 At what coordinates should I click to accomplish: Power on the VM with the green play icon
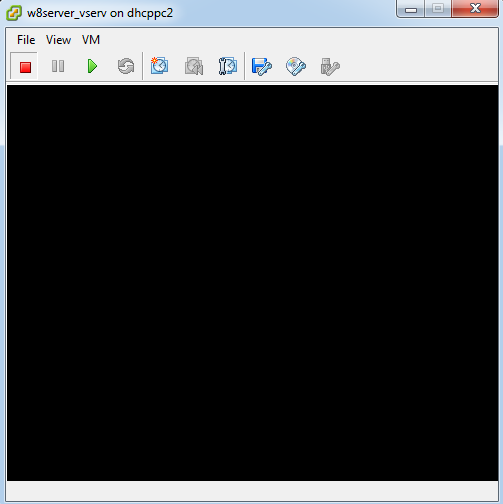pyautogui.click(x=92, y=66)
